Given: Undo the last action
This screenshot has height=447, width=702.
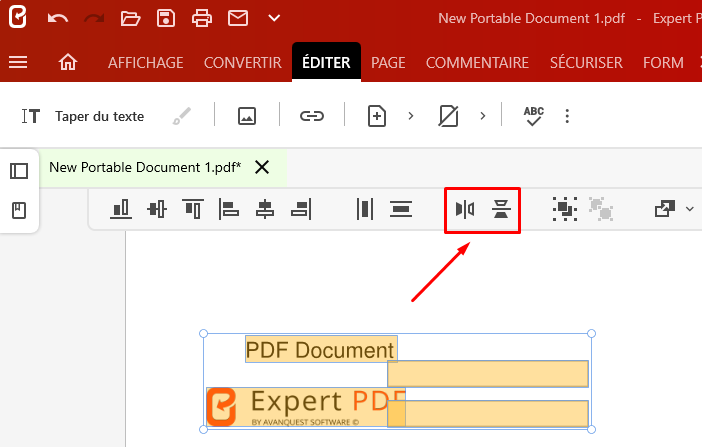Looking at the screenshot, I should tap(58, 18).
